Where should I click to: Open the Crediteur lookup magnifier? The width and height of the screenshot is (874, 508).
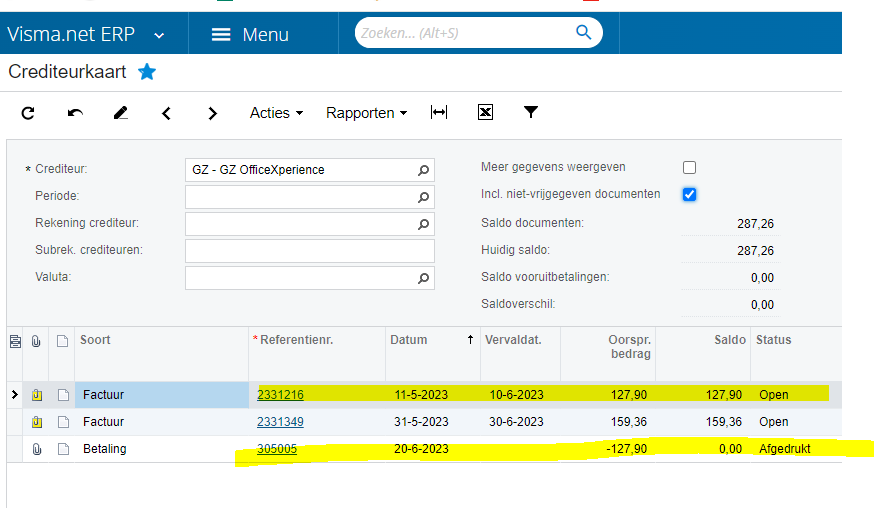pos(424,170)
